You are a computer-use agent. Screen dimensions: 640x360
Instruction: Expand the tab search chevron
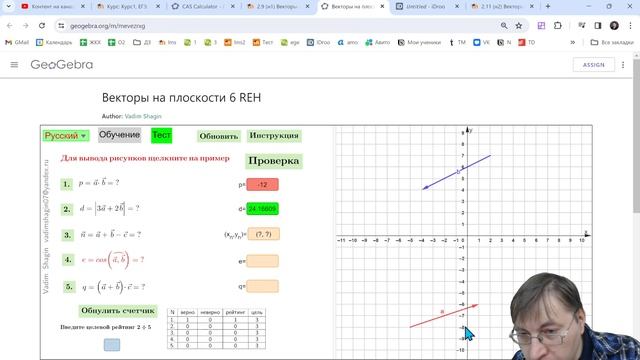(8, 7)
